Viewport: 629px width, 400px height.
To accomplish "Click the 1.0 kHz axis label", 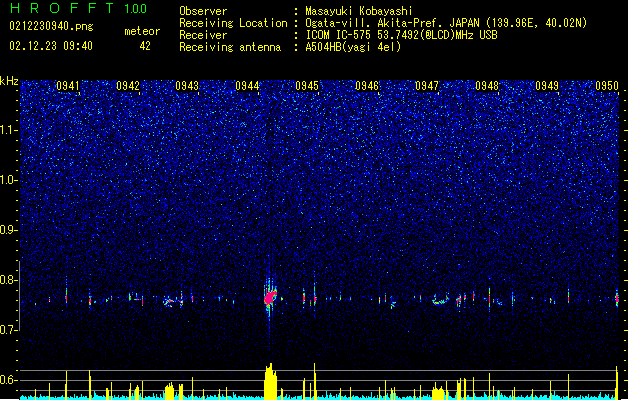I will pyautogui.click(x=9, y=180).
